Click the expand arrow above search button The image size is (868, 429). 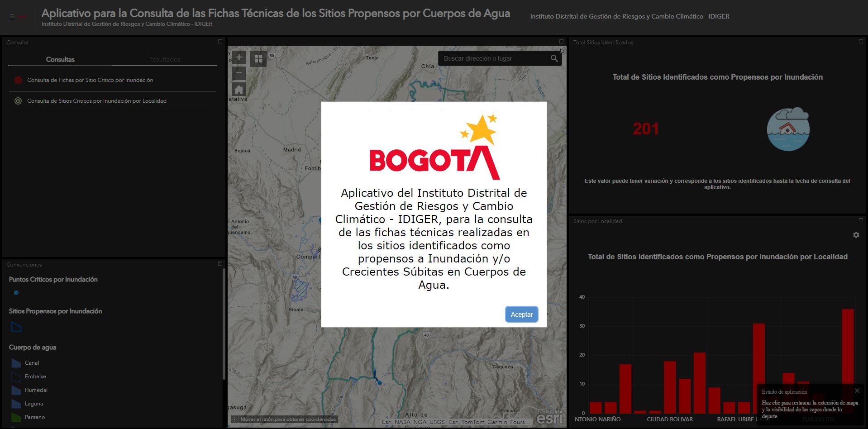[x=563, y=50]
